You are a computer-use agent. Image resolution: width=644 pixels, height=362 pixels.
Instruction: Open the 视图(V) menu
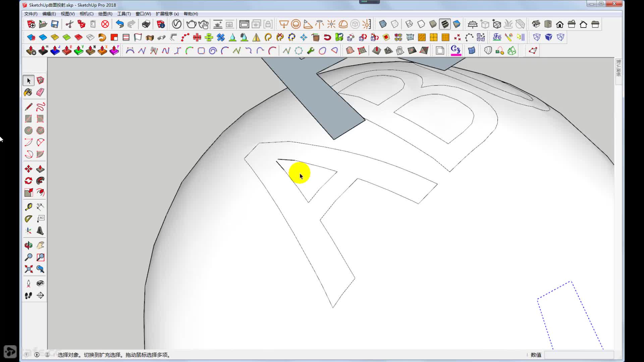tap(67, 14)
